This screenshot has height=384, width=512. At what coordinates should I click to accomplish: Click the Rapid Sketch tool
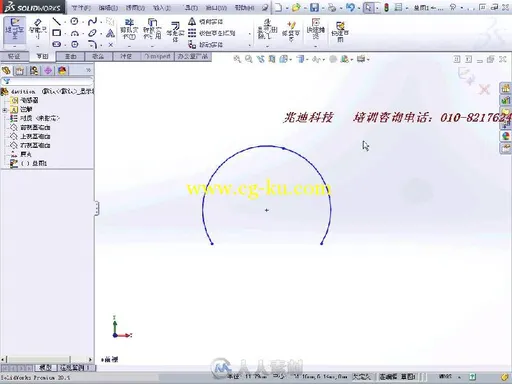click(x=340, y=31)
